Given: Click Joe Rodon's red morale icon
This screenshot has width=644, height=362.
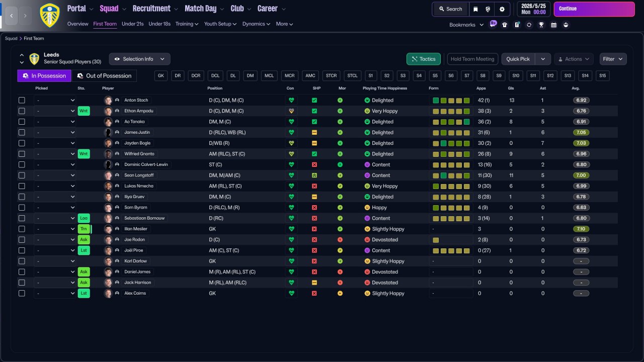Looking at the screenshot, I should (x=340, y=240).
